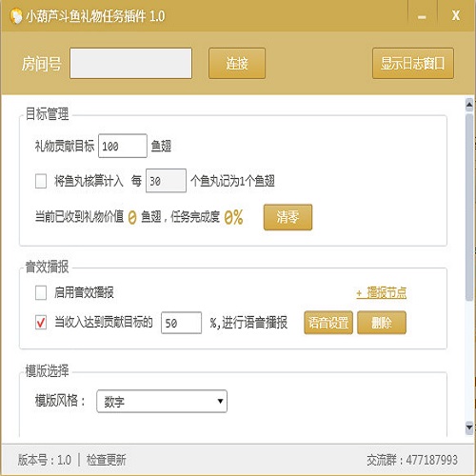Focus the 房间号 input field

130,63
